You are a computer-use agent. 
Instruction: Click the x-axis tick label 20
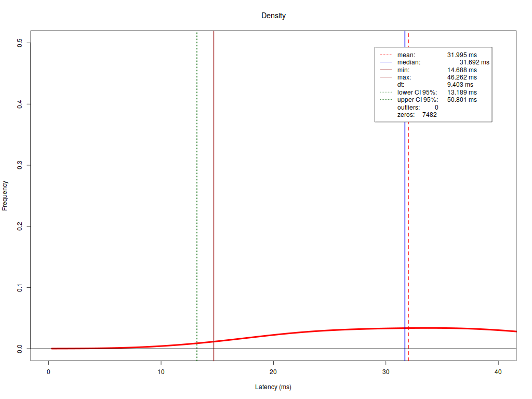(273, 371)
